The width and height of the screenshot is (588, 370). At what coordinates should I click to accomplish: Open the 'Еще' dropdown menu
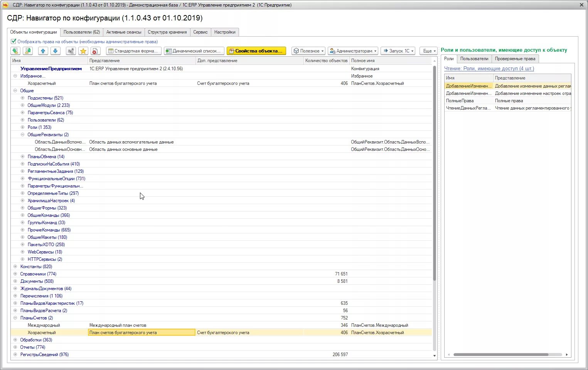pyautogui.click(x=428, y=51)
